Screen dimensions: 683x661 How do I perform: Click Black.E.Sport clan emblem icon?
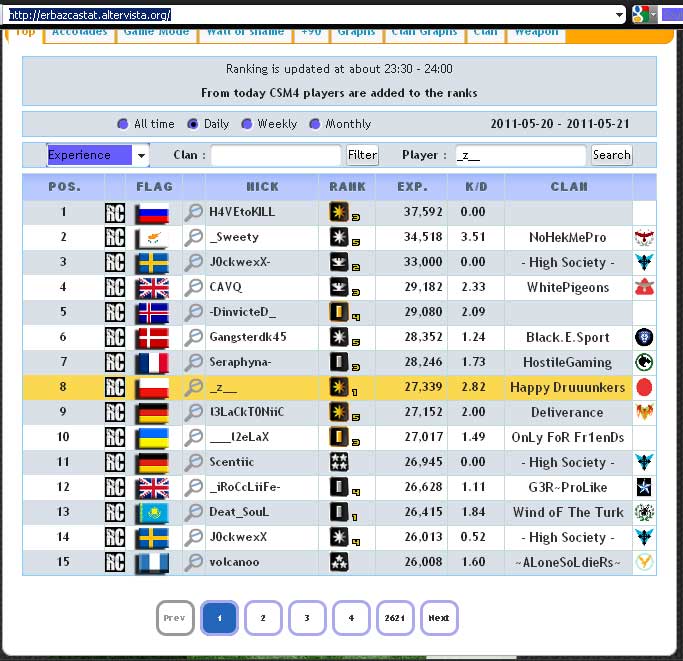pos(644,337)
